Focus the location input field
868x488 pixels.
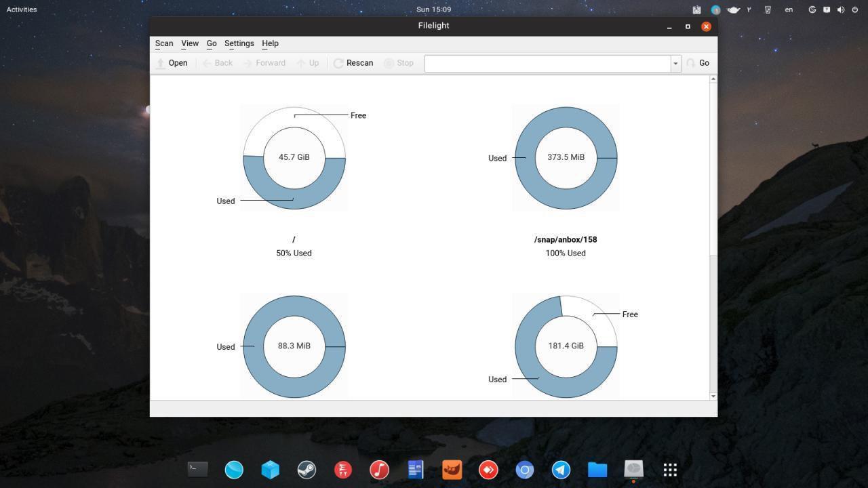click(x=547, y=63)
